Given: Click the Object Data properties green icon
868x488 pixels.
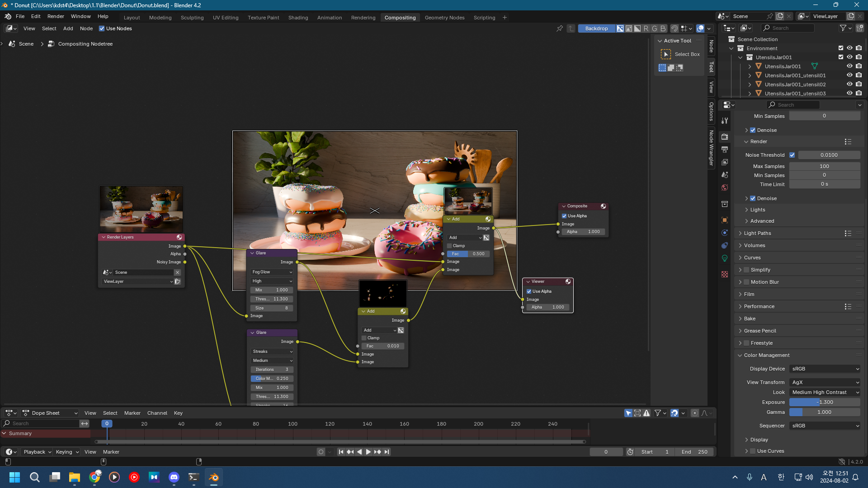Looking at the screenshot, I should coord(725,258).
